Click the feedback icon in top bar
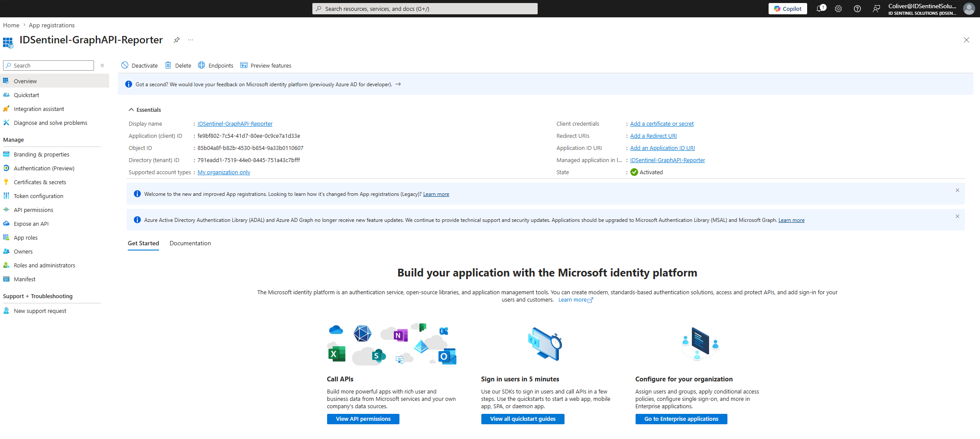 click(876, 9)
